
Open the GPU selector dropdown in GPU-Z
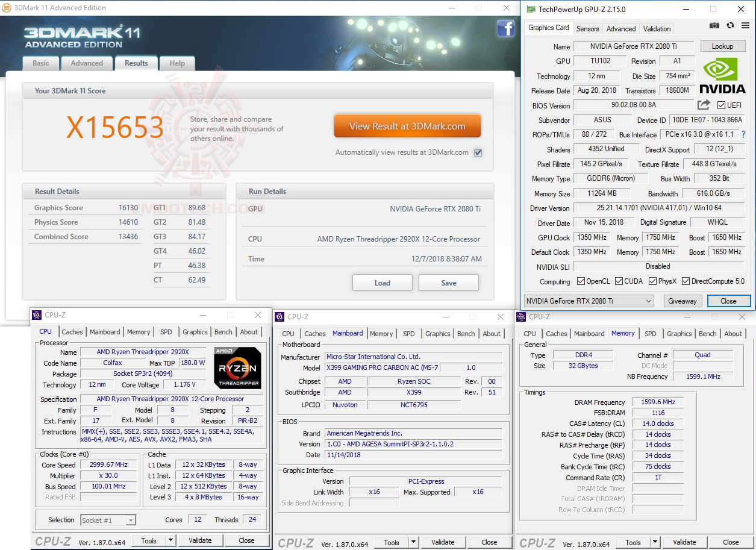pos(589,301)
